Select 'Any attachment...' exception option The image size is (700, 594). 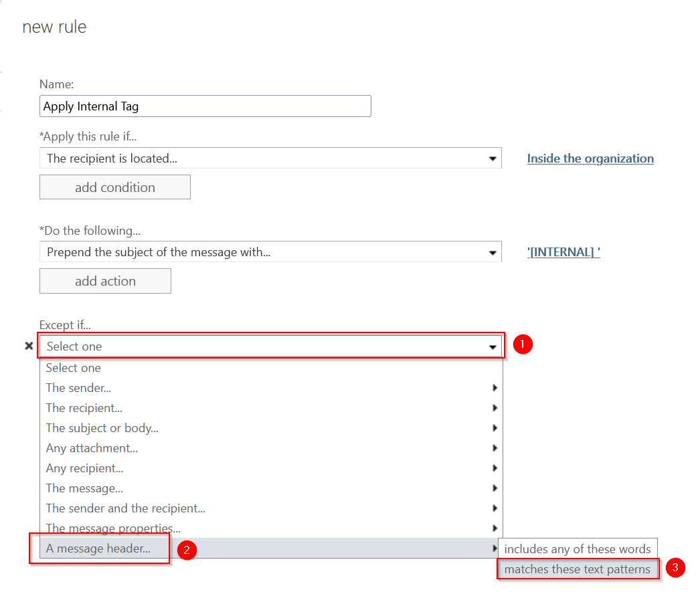pos(92,448)
